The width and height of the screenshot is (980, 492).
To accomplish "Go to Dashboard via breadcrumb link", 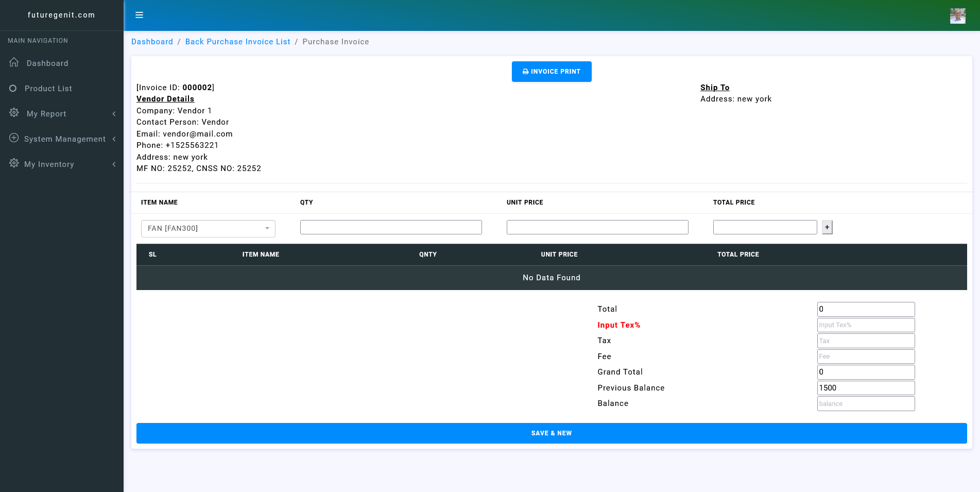I will [x=152, y=42].
